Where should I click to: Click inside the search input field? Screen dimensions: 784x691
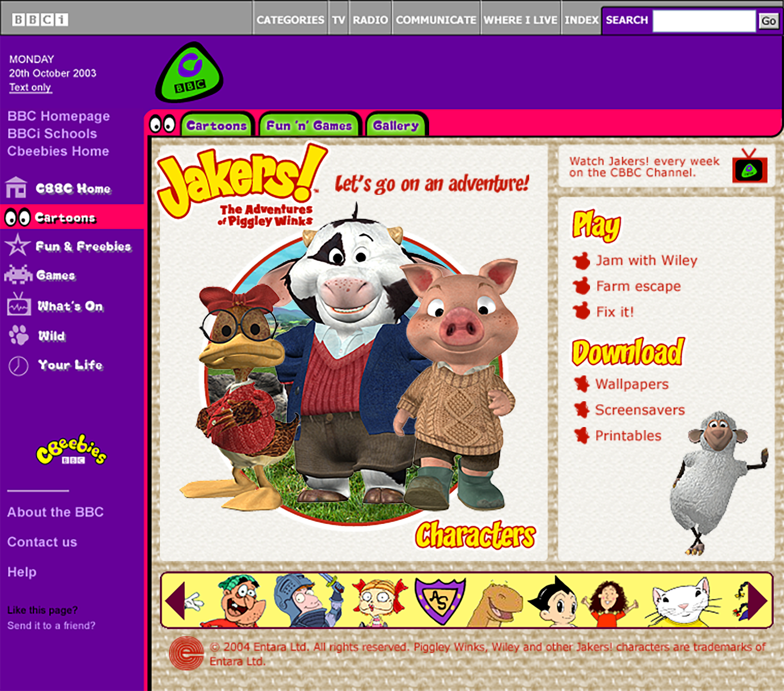pos(704,21)
